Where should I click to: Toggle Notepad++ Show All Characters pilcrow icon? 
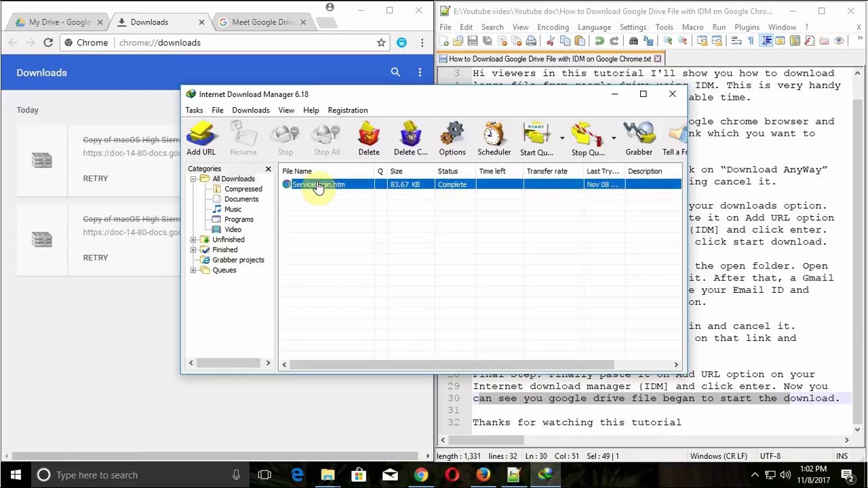(751, 41)
